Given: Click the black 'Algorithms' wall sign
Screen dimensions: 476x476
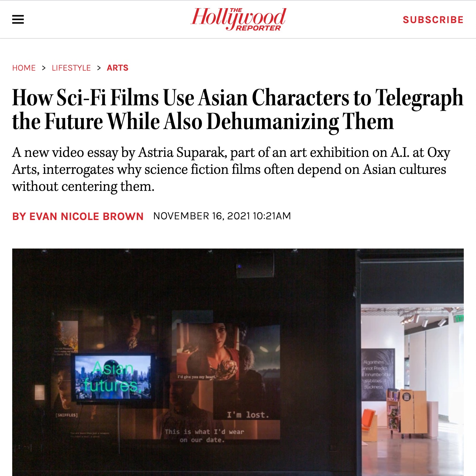Looking at the screenshot, I should [378, 374].
